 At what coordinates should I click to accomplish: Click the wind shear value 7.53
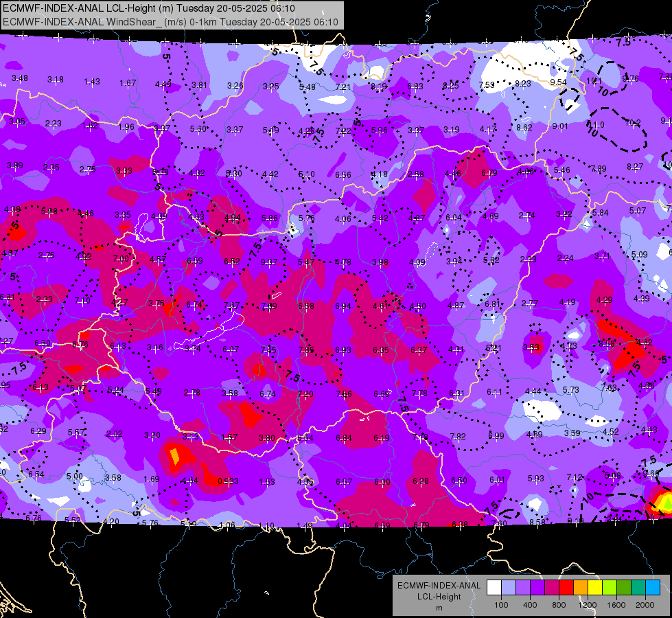coord(487,84)
